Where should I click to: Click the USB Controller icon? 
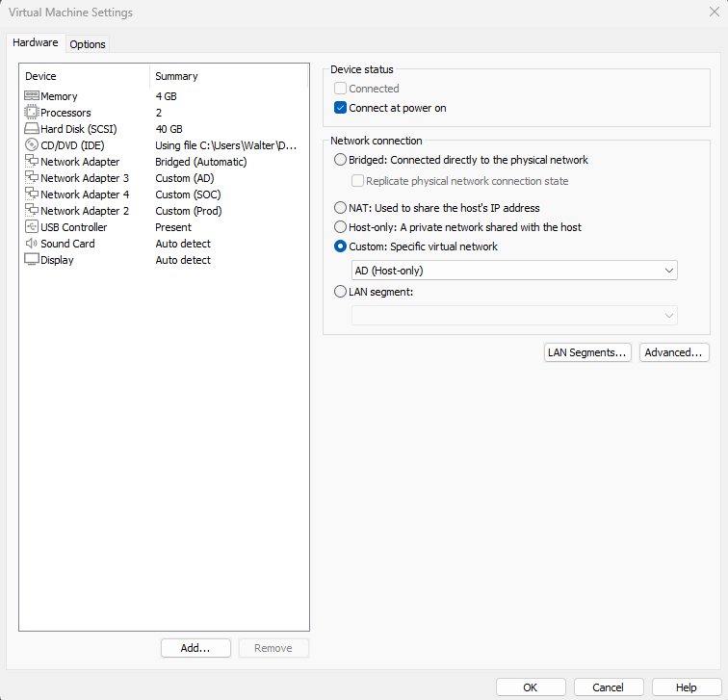pyautogui.click(x=31, y=227)
